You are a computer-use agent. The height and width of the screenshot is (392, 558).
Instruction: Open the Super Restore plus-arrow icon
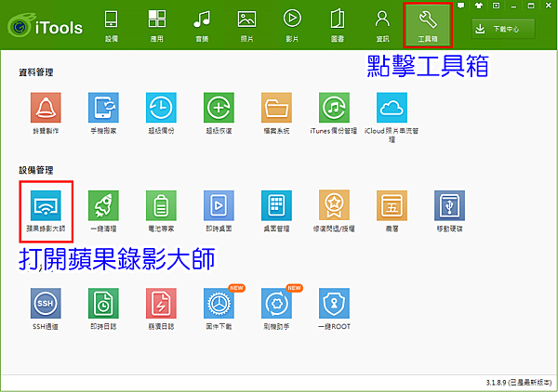pyautogui.click(x=219, y=108)
